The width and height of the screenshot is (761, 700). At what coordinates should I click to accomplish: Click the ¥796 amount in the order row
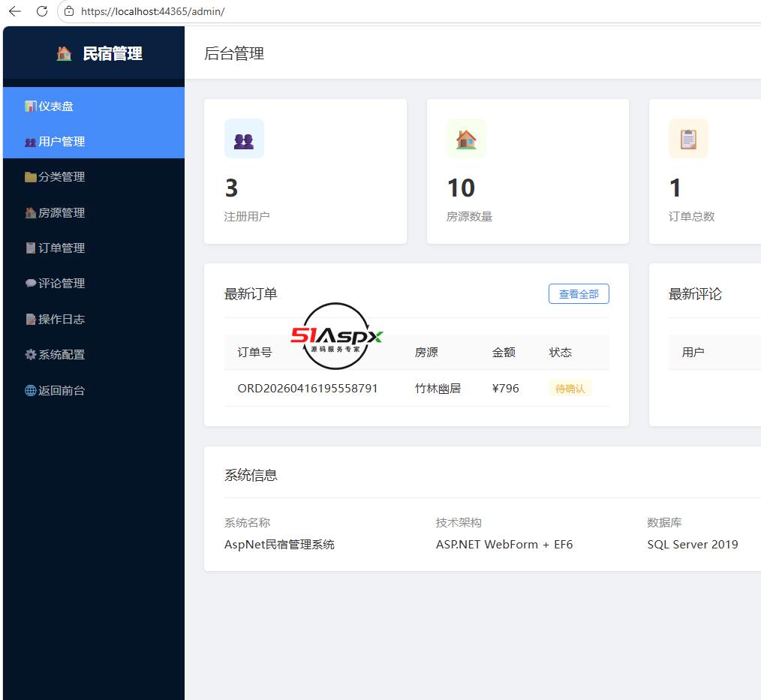pyautogui.click(x=505, y=389)
